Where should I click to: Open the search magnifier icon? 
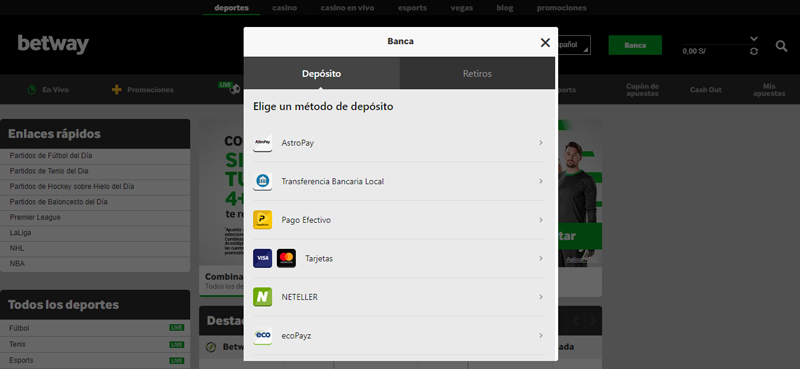click(781, 46)
